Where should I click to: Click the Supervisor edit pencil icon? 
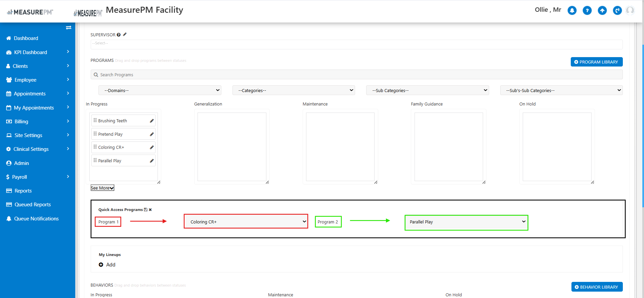pos(125,34)
